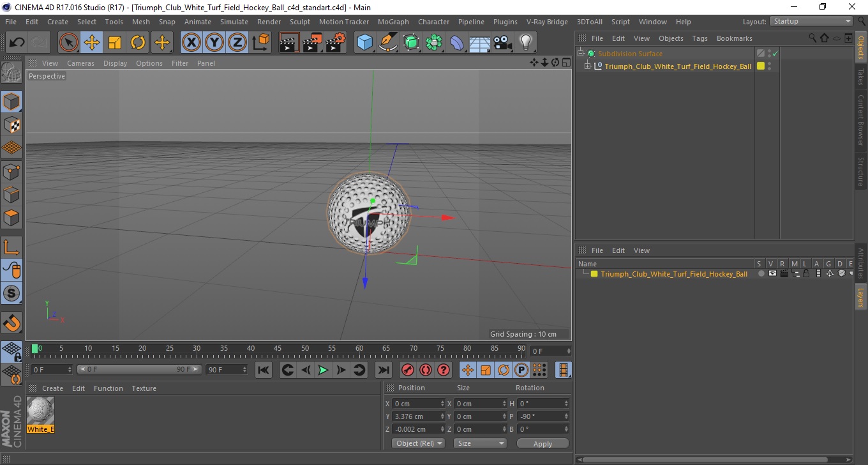Open material manager Texture menu
The image size is (868, 465).
click(x=144, y=388)
